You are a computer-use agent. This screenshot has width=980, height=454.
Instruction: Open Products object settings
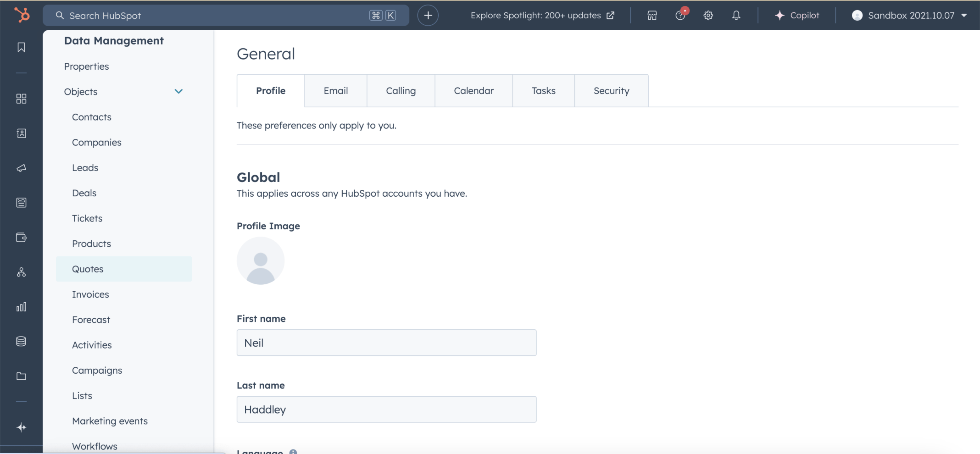pyautogui.click(x=91, y=244)
